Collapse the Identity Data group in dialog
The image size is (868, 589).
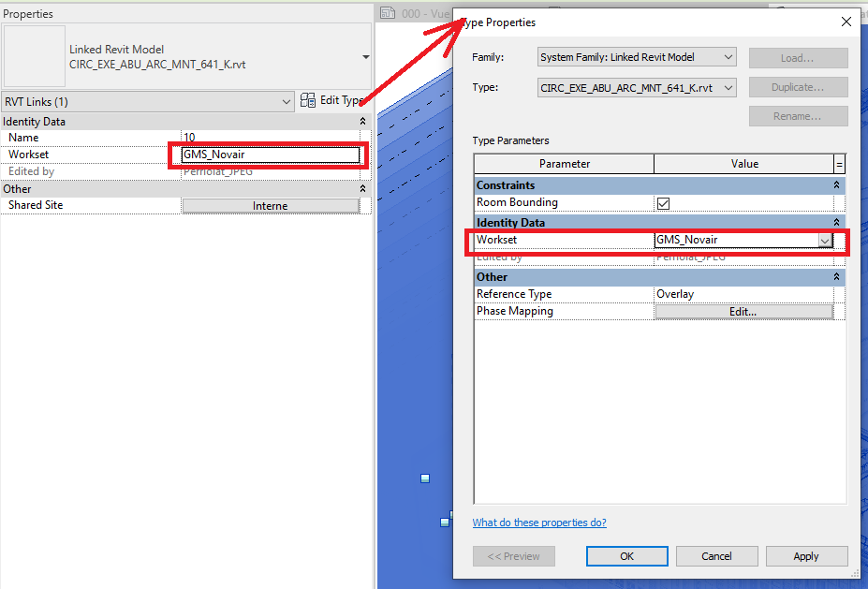click(x=836, y=223)
